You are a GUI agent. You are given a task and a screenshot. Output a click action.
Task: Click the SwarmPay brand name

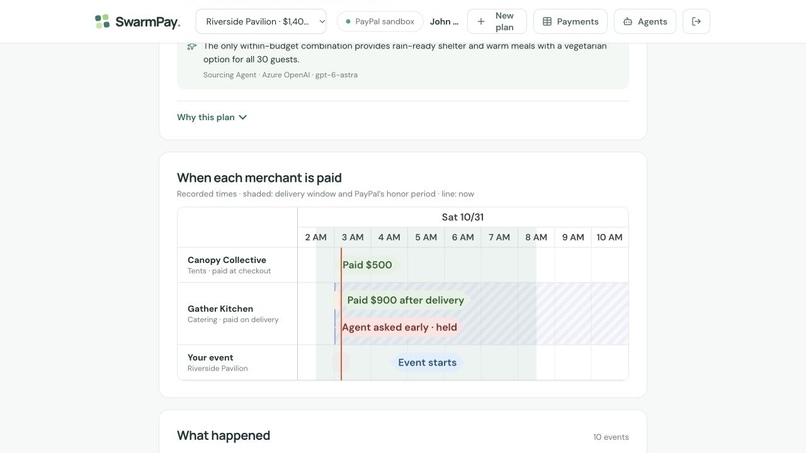(x=148, y=22)
